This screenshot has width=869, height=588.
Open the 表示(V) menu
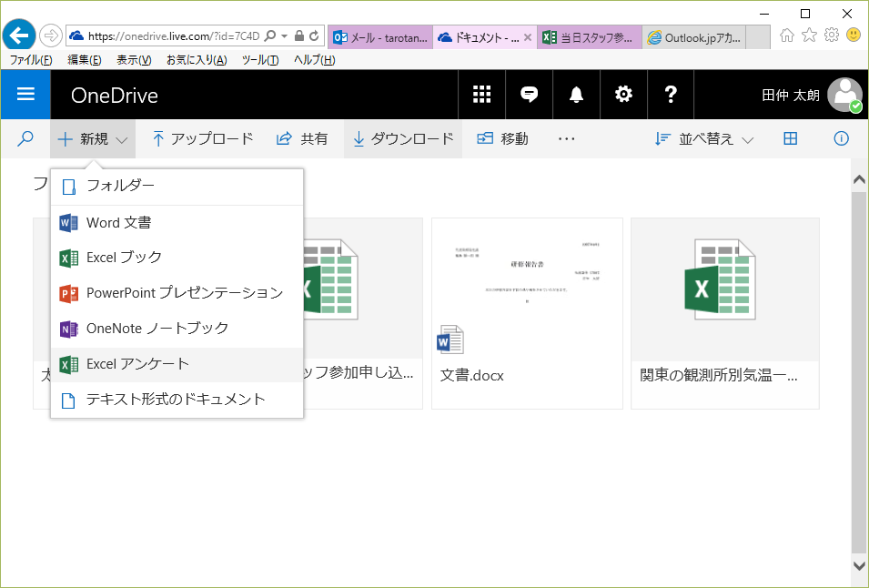[134, 60]
